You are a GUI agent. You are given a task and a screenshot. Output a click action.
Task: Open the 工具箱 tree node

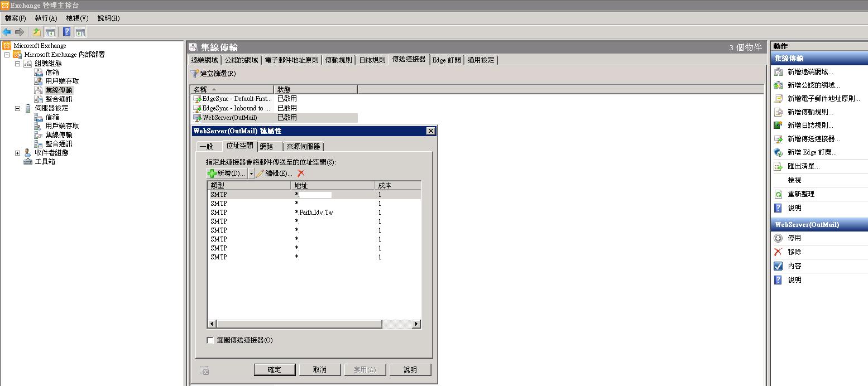point(45,162)
